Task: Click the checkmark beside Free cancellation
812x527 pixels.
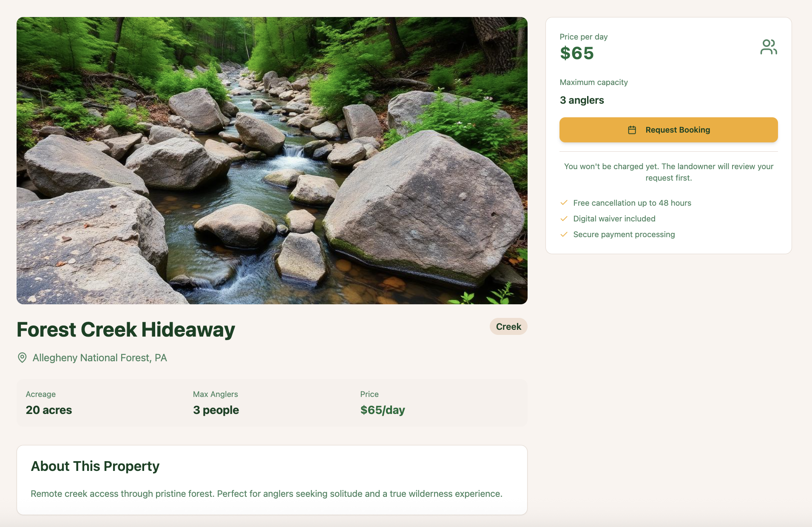Action: [x=564, y=203]
